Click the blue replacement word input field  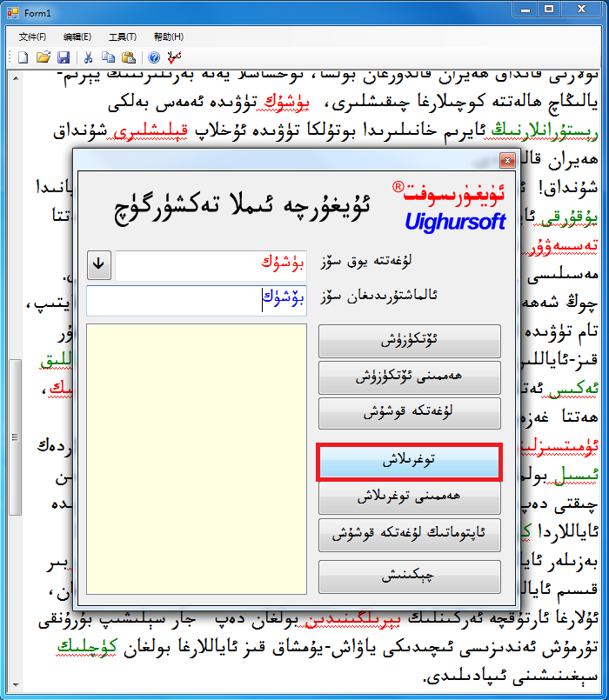pos(197,301)
